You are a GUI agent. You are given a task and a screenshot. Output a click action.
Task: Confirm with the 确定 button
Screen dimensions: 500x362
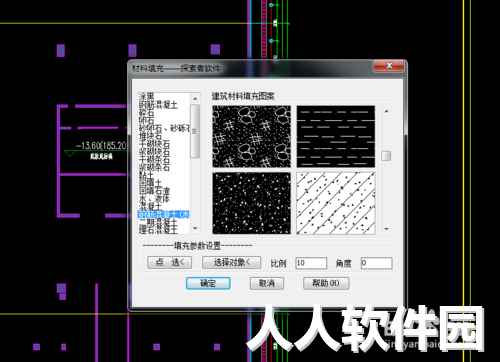pos(208,283)
